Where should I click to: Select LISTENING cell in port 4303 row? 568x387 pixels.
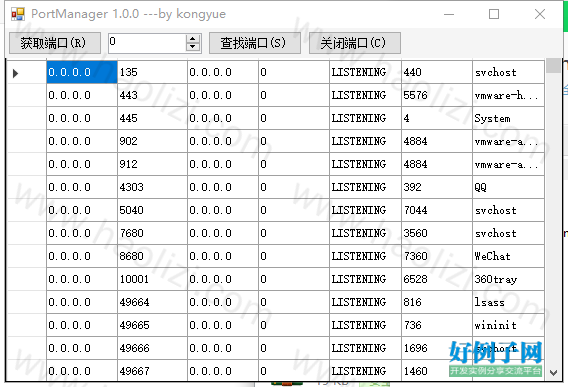366,187
